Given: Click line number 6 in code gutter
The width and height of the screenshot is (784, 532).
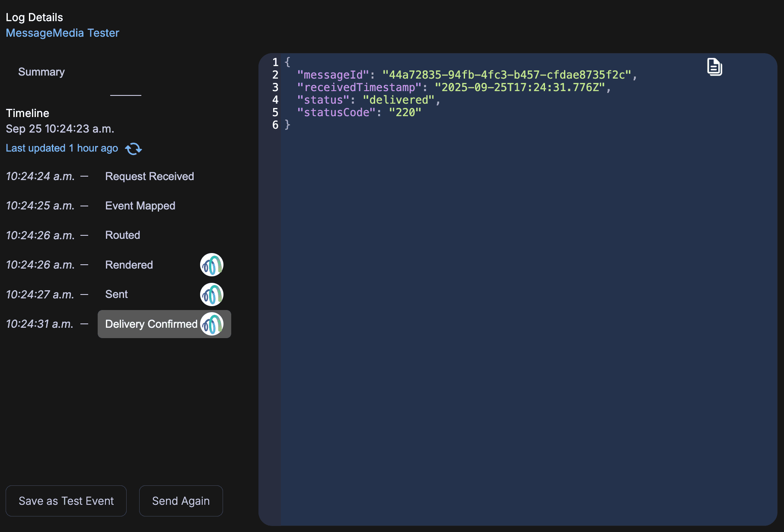Looking at the screenshot, I should click(275, 125).
